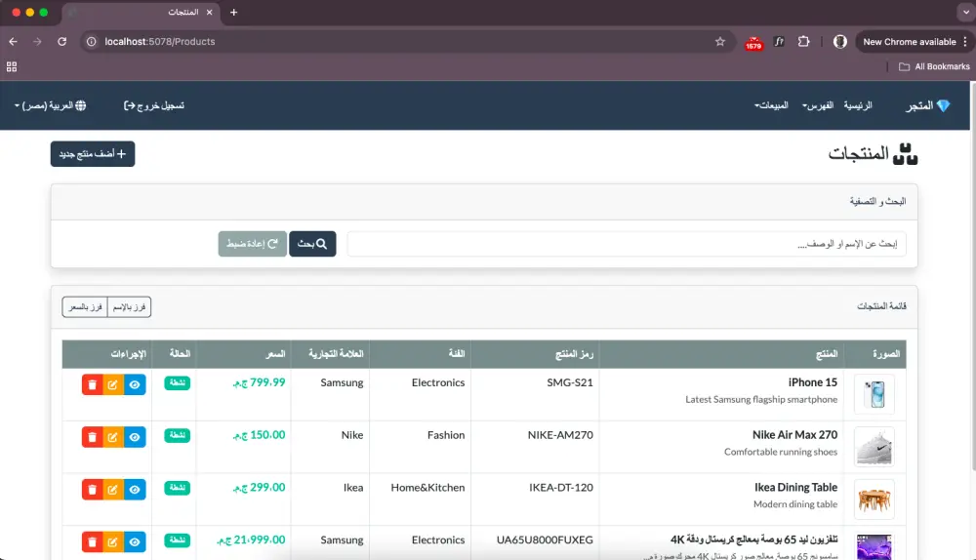Add a new product (أضف منتج جديد)
976x560 pixels.
pos(93,154)
